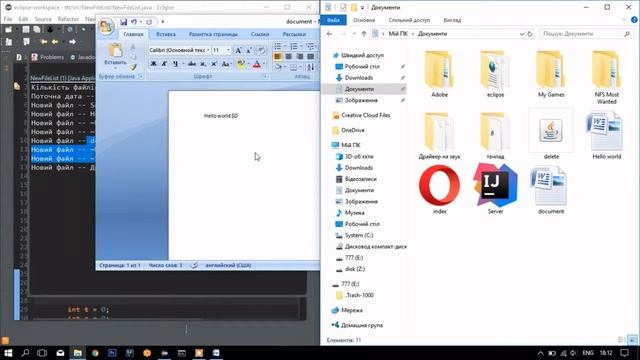The height and width of the screenshot is (360, 640).
Task: Apply strikethrough formatting in Word
Action: 192,64
